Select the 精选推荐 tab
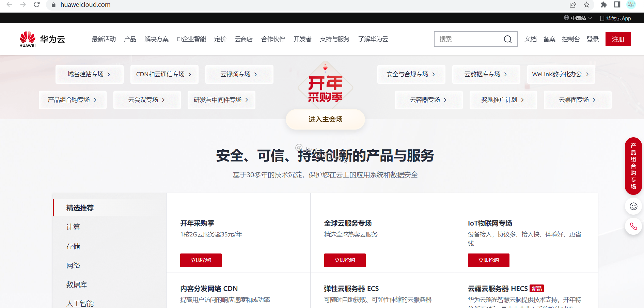The image size is (644, 308). click(x=110, y=208)
